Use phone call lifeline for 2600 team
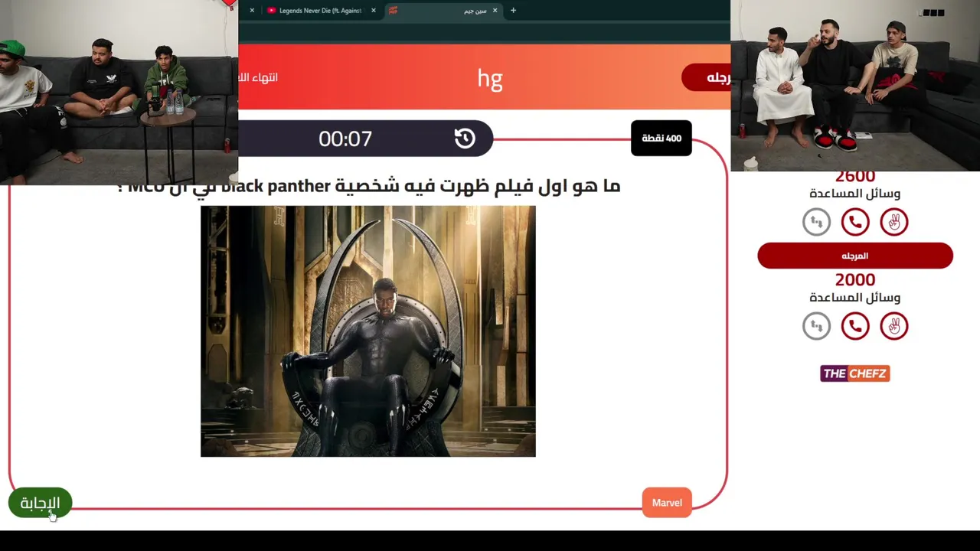 coord(855,222)
